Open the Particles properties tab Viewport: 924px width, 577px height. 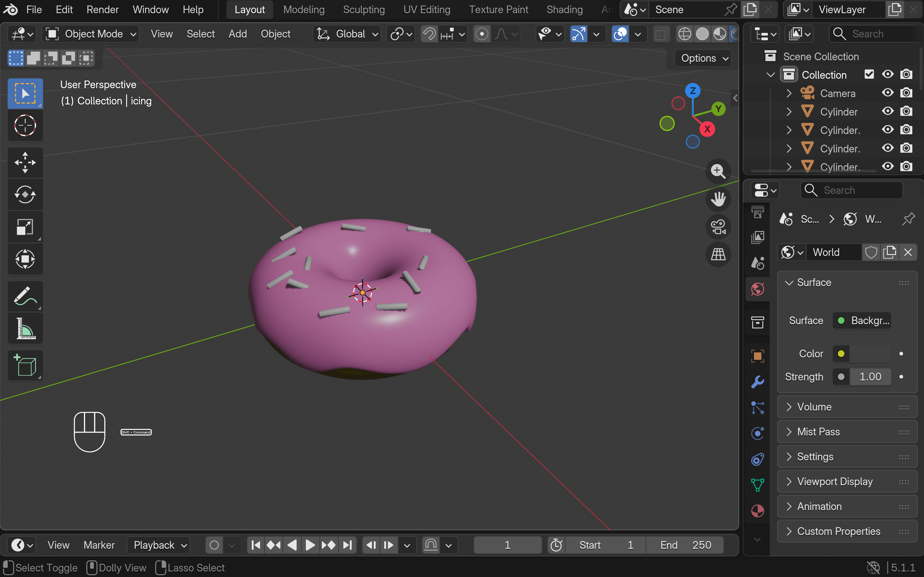pos(757,408)
